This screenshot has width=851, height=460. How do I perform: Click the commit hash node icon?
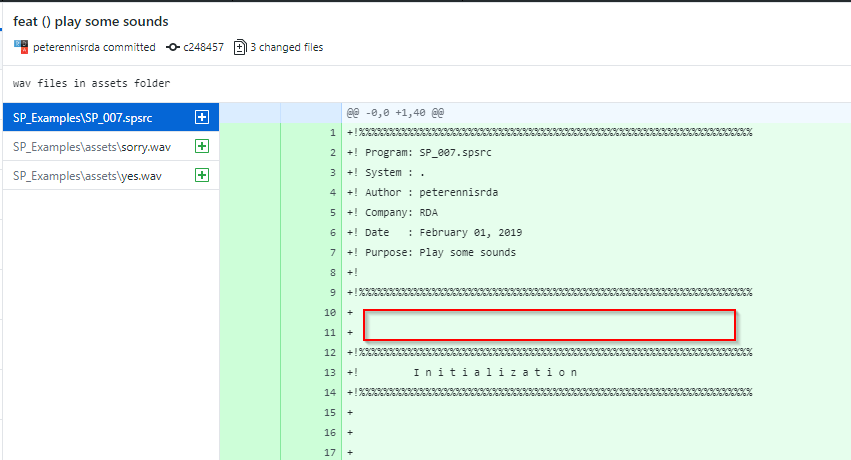(173, 47)
